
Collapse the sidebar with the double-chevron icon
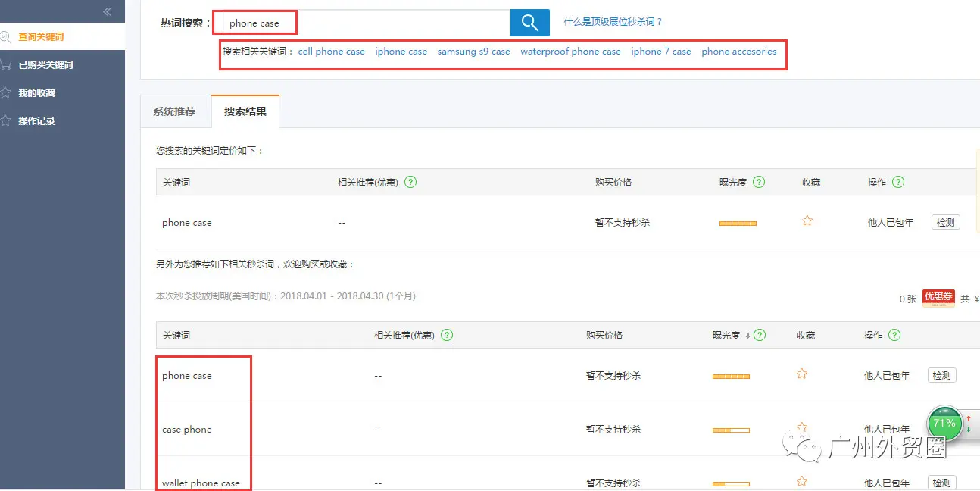108,11
